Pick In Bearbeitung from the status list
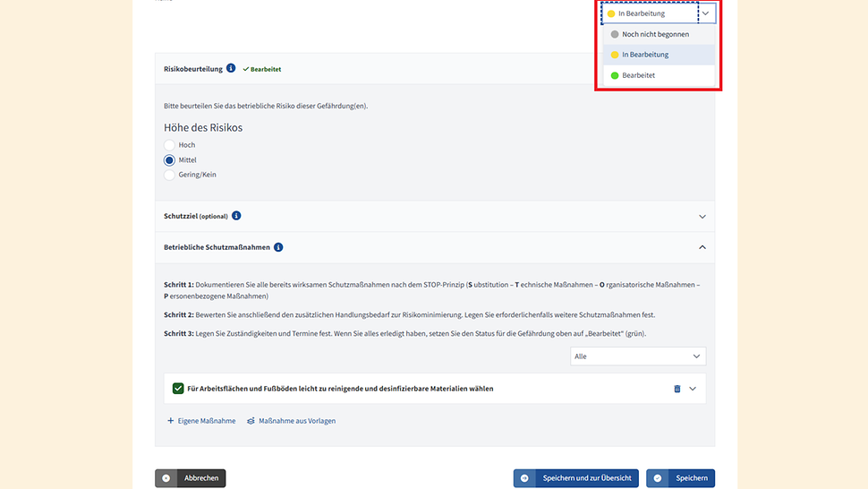The width and height of the screenshot is (868, 489). click(659, 55)
